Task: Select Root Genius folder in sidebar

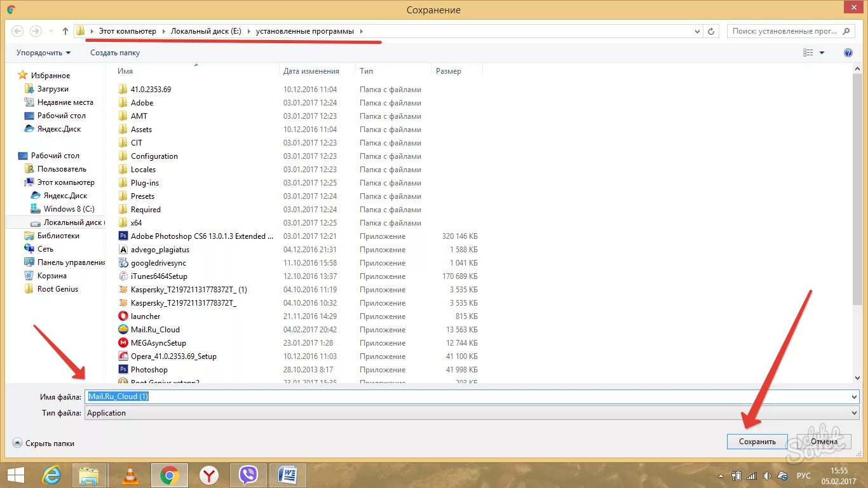Action: coord(57,289)
